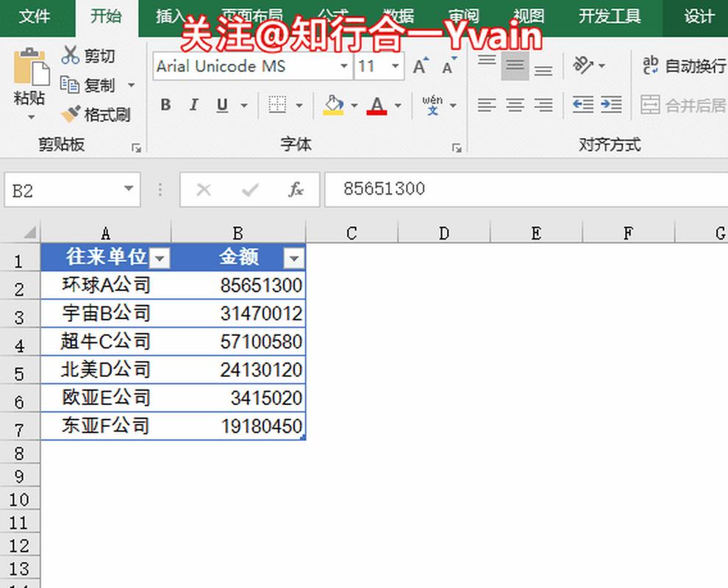
Task: Select cell 环球A公司
Action: coord(106,285)
